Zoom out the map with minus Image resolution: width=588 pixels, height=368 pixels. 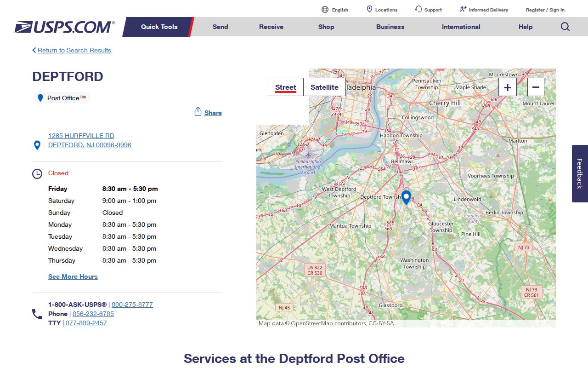536,87
